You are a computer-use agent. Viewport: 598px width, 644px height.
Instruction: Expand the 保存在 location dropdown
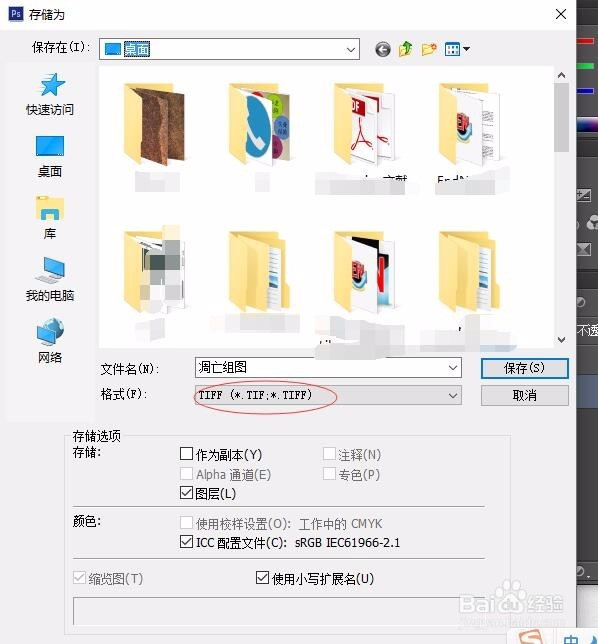coord(351,50)
